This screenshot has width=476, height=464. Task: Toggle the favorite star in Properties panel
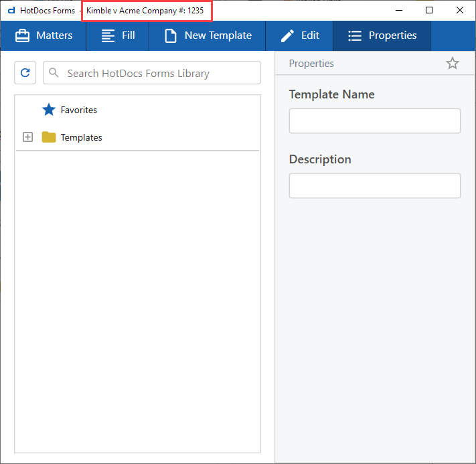[453, 63]
